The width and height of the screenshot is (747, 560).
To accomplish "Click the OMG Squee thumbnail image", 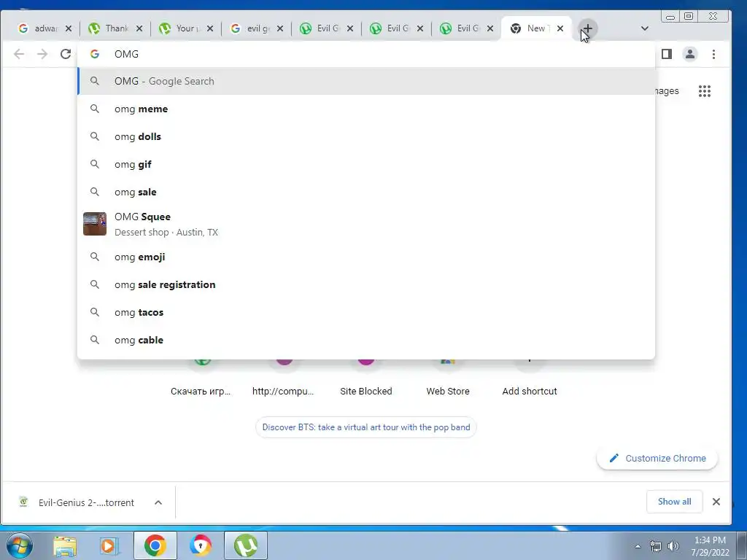I will click(x=95, y=224).
